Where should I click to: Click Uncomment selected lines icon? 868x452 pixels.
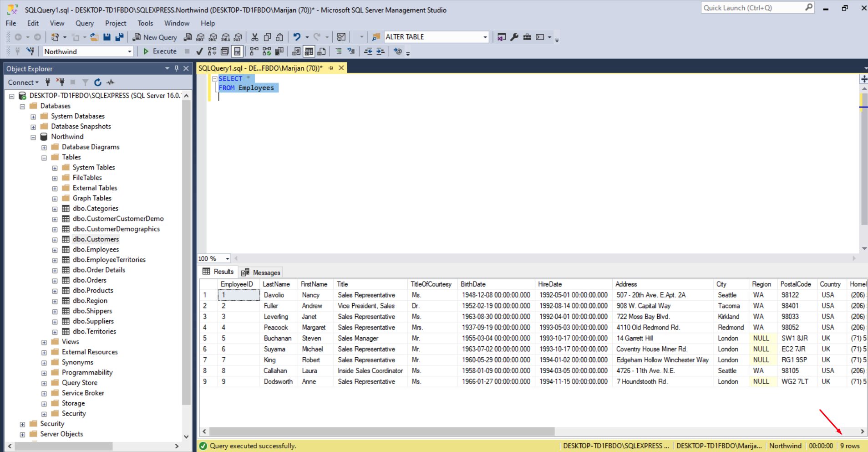(351, 51)
